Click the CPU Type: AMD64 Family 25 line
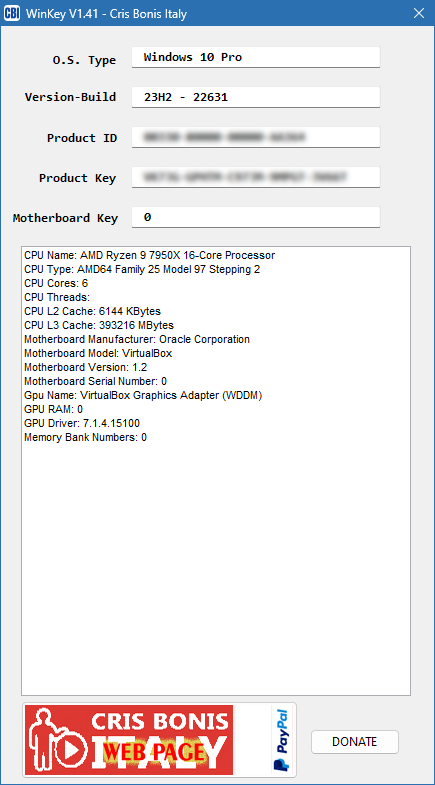The image size is (435, 785). (142, 269)
